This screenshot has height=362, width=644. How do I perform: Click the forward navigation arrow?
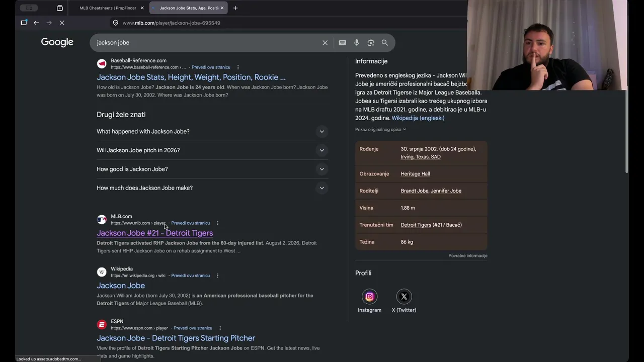pos(49,23)
